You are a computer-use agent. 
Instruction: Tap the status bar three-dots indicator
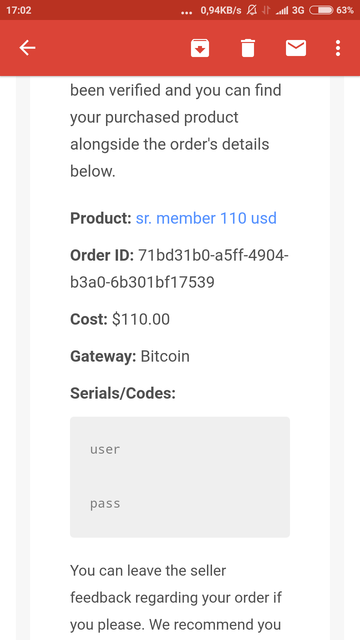[x=186, y=13]
